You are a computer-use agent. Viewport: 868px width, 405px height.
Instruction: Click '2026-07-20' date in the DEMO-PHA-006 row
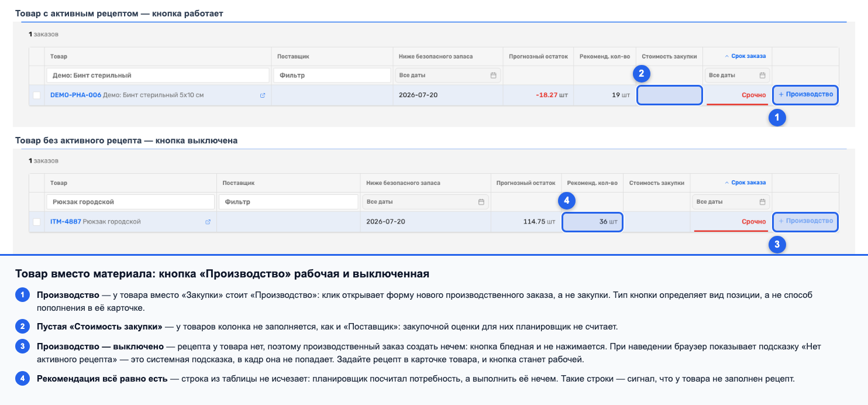coord(418,95)
